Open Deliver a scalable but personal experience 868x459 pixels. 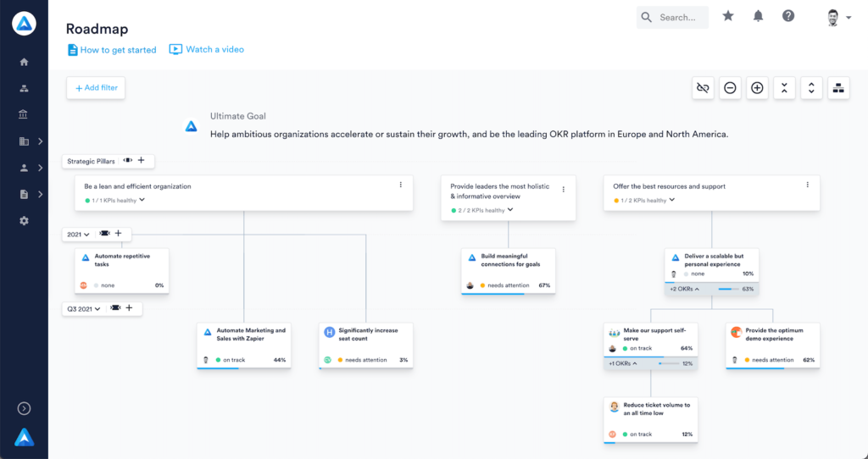tap(712, 264)
